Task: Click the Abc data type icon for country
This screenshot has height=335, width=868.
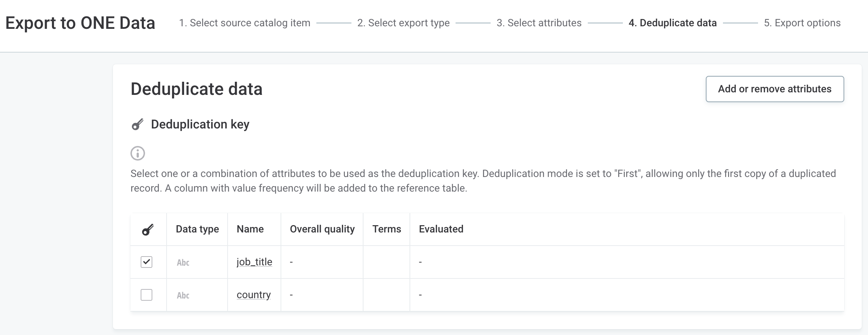Action: tap(183, 295)
